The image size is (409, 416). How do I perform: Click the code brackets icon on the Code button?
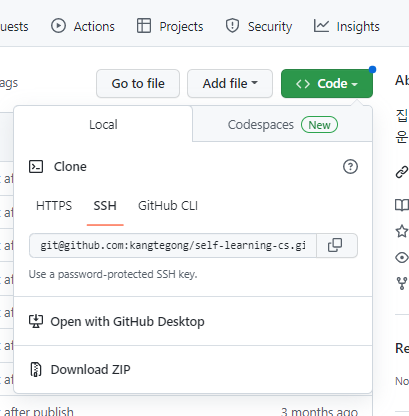click(x=303, y=84)
